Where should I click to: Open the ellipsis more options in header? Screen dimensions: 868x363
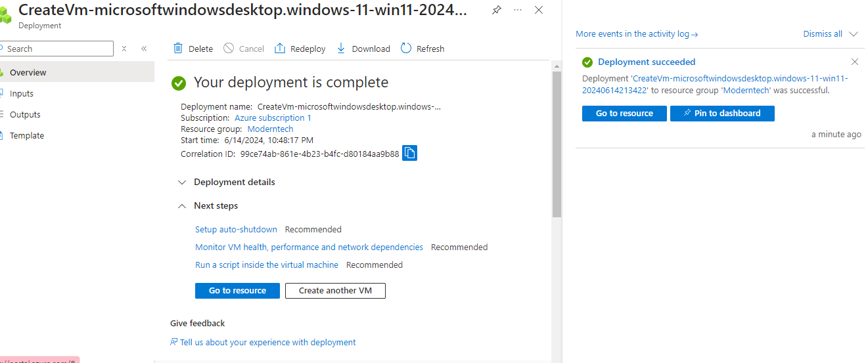coord(518,10)
